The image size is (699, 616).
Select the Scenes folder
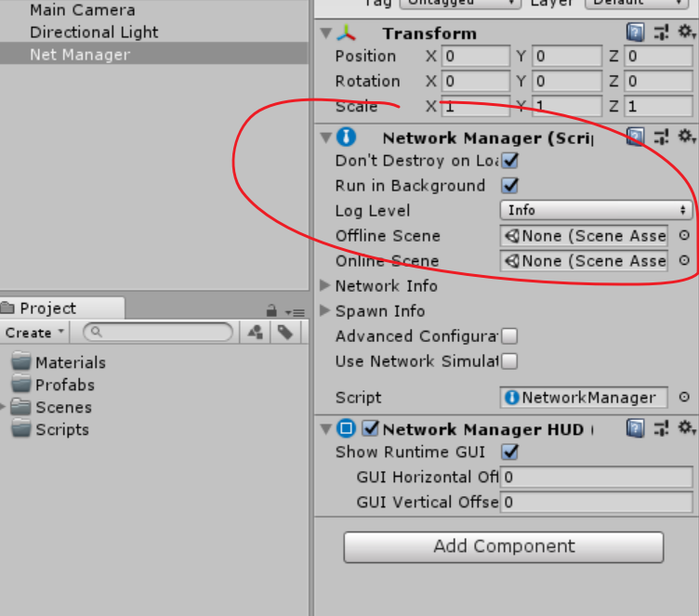coord(52,407)
